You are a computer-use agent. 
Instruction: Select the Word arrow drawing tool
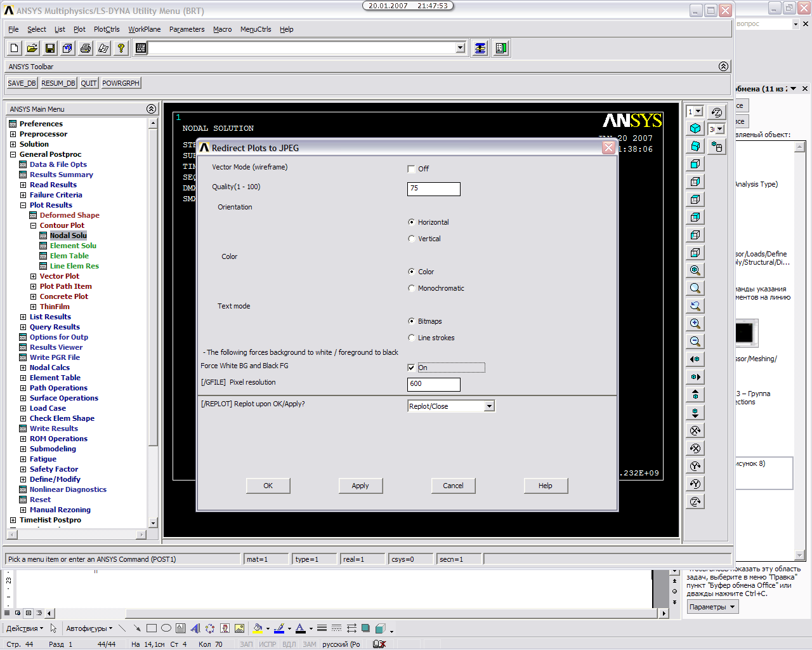coord(137,628)
